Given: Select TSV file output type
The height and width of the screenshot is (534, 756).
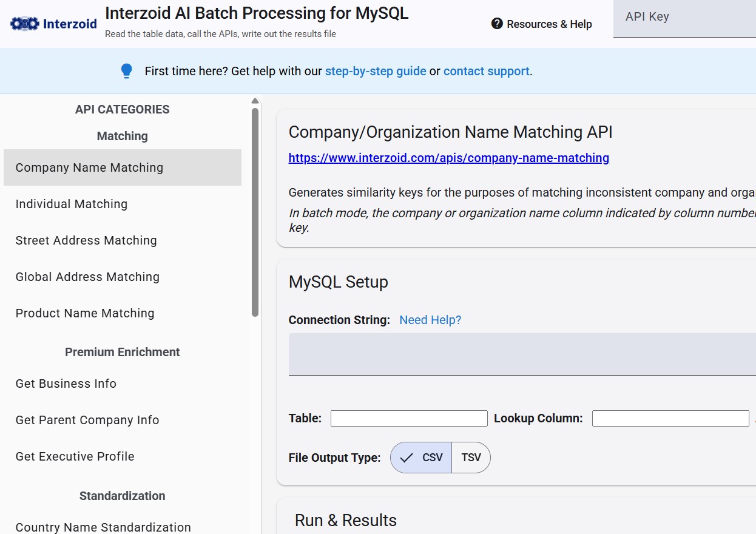Looking at the screenshot, I should [471, 458].
